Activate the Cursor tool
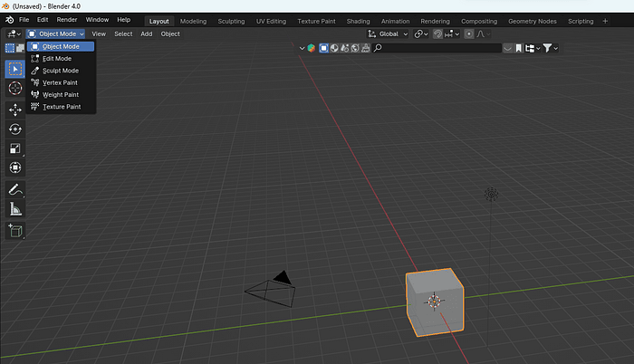634x364 pixels. [14, 88]
